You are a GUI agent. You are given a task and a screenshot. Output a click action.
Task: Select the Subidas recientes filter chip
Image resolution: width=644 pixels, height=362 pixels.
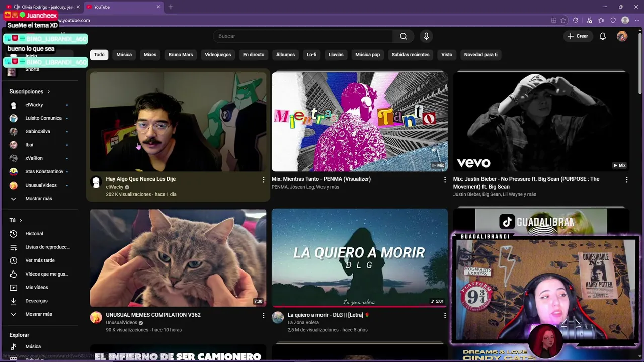pyautogui.click(x=411, y=55)
